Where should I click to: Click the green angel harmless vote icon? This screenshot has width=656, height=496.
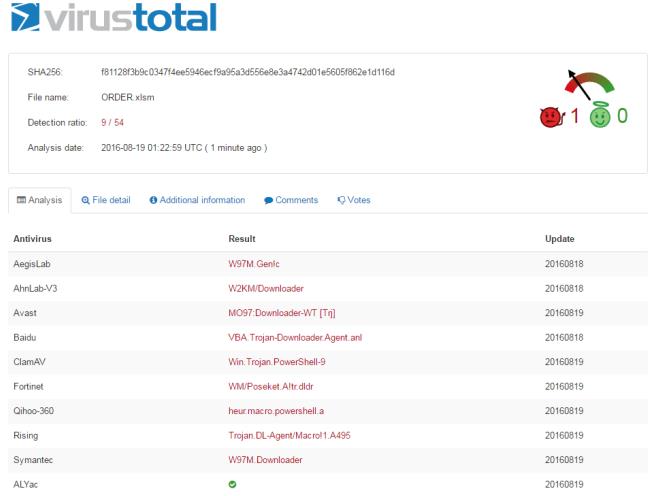coord(600,115)
